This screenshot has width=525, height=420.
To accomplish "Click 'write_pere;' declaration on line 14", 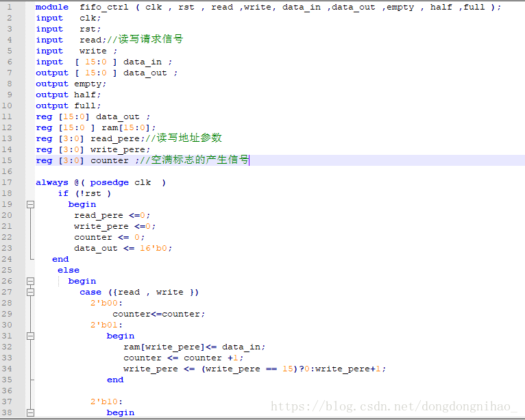I will tap(120, 150).
